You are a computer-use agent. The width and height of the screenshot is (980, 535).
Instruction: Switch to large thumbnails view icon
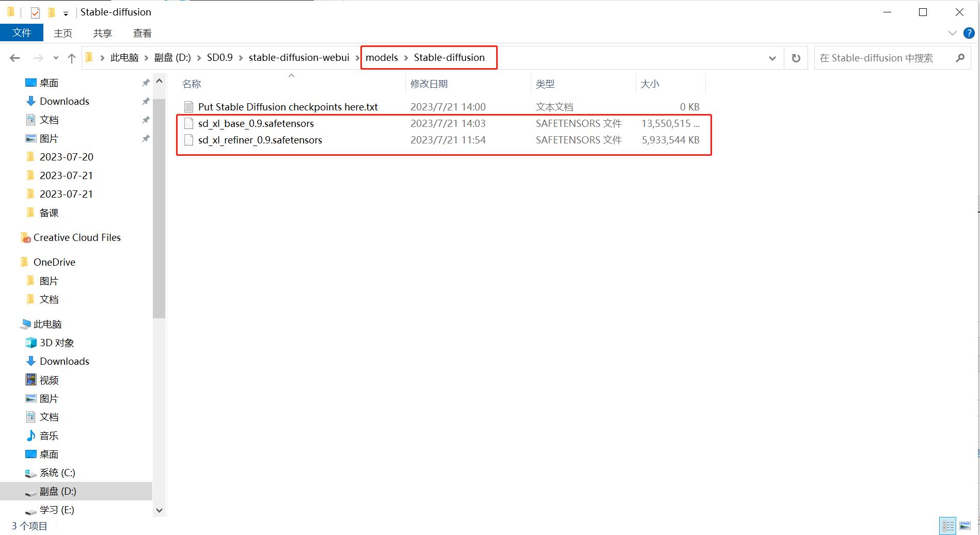click(x=965, y=526)
